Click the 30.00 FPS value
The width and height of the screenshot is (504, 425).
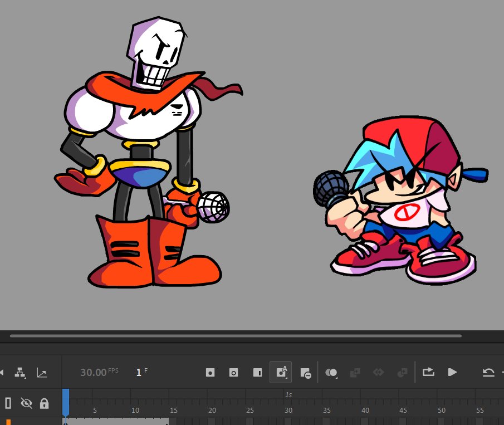pos(92,372)
